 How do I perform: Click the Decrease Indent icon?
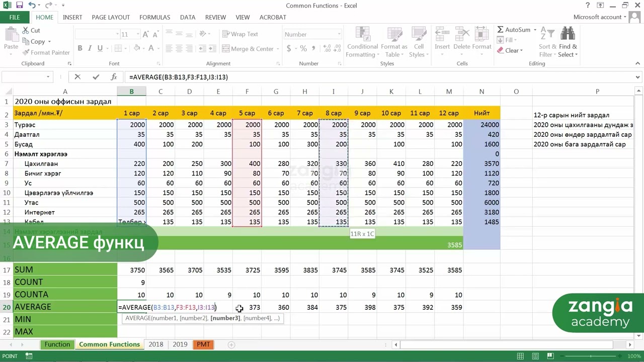[x=202, y=49]
